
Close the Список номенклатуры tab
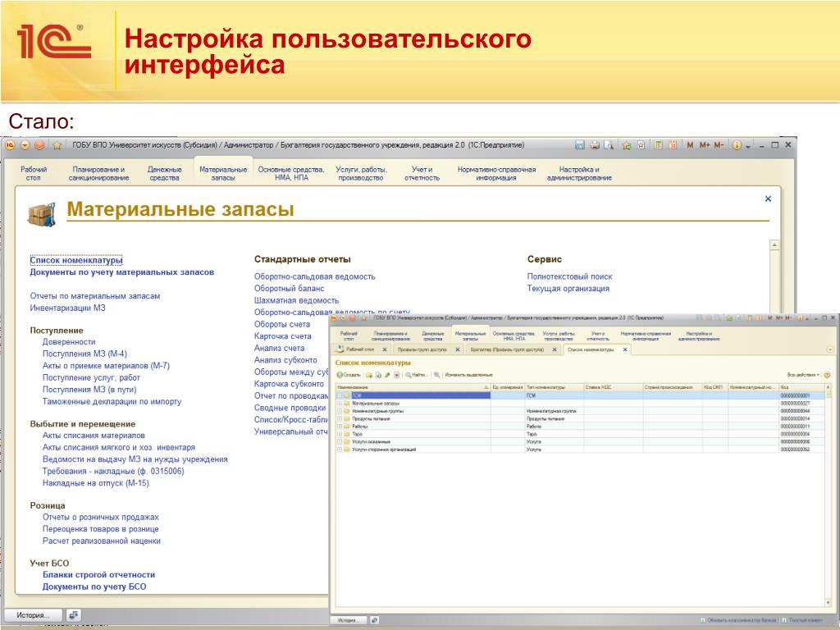(x=625, y=349)
